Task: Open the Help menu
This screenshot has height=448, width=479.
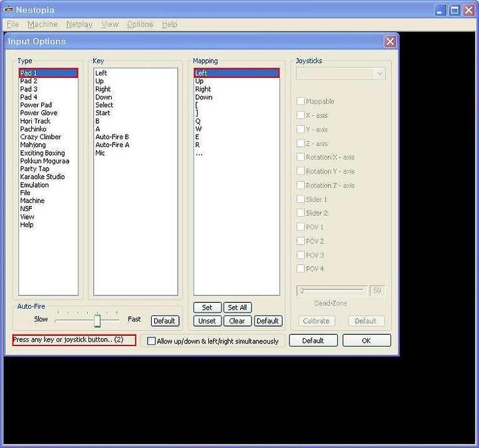Action: point(170,24)
